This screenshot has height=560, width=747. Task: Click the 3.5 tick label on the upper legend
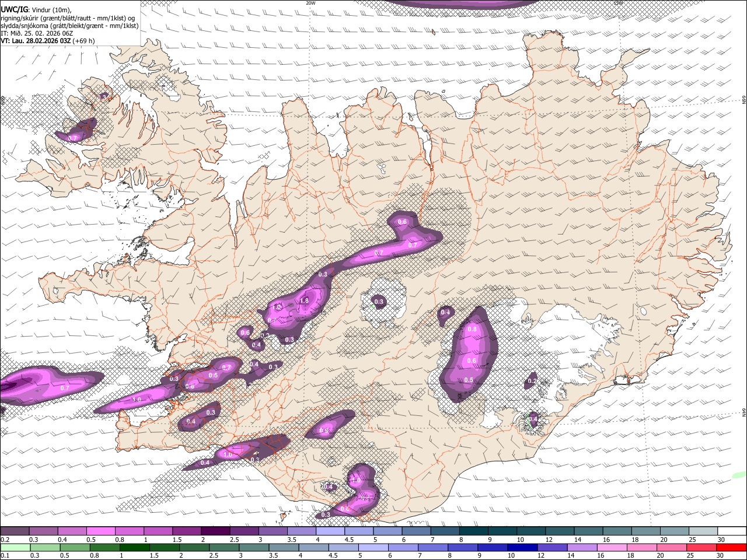click(292, 540)
